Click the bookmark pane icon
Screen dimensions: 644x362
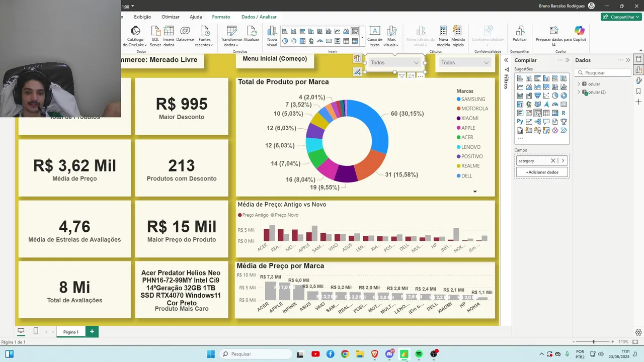(x=638, y=92)
